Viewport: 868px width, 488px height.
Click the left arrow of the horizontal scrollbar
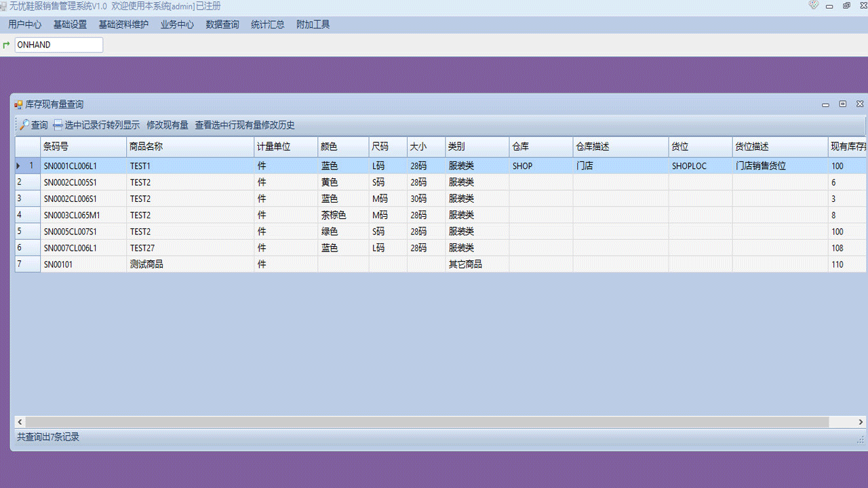click(x=20, y=422)
